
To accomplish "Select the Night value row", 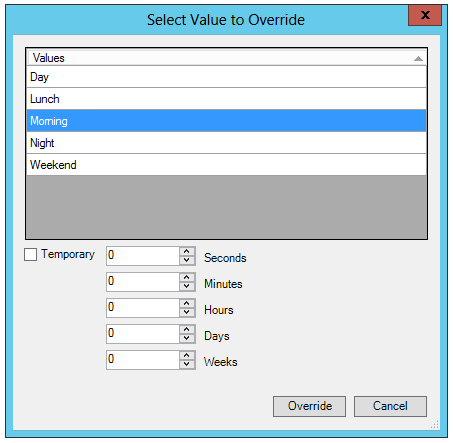I will (x=226, y=143).
